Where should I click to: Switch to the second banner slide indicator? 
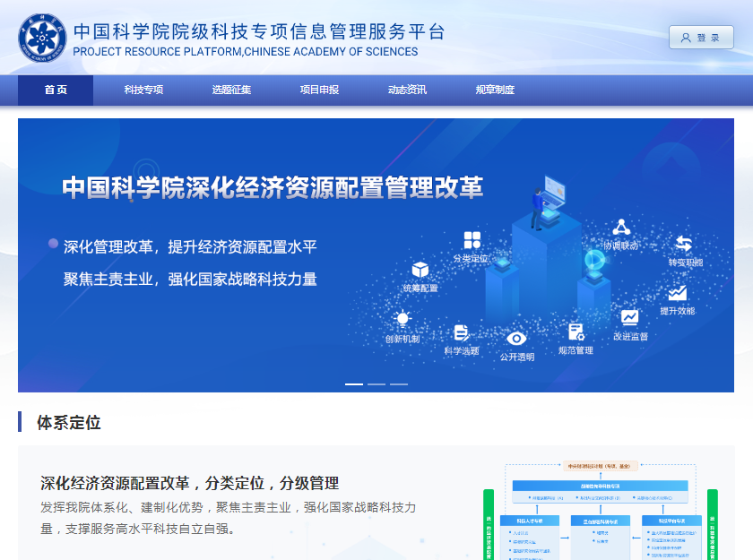pos(376,383)
